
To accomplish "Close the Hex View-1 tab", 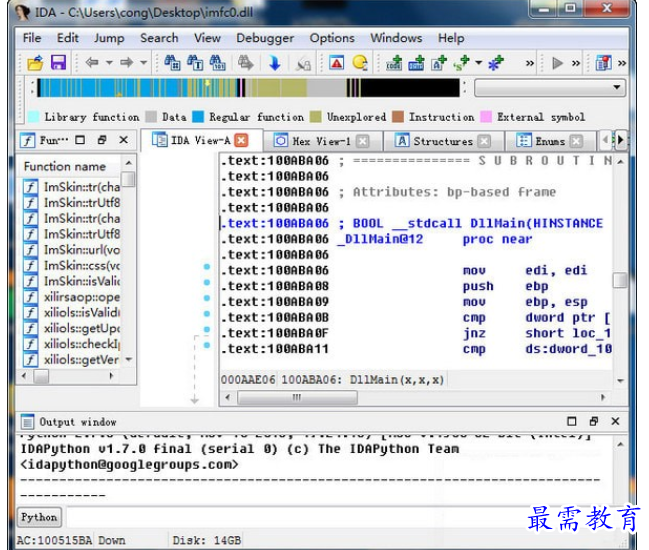I will (363, 141).
